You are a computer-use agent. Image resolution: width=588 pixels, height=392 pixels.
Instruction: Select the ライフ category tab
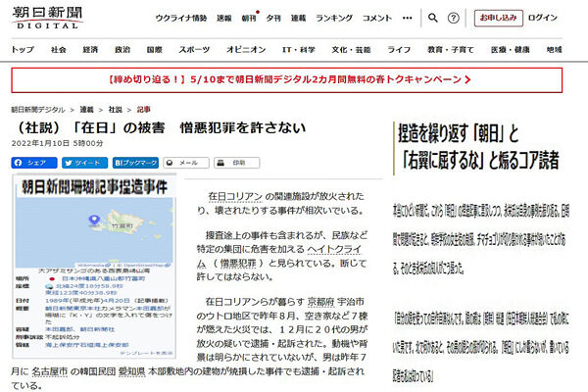pos(399,50)
